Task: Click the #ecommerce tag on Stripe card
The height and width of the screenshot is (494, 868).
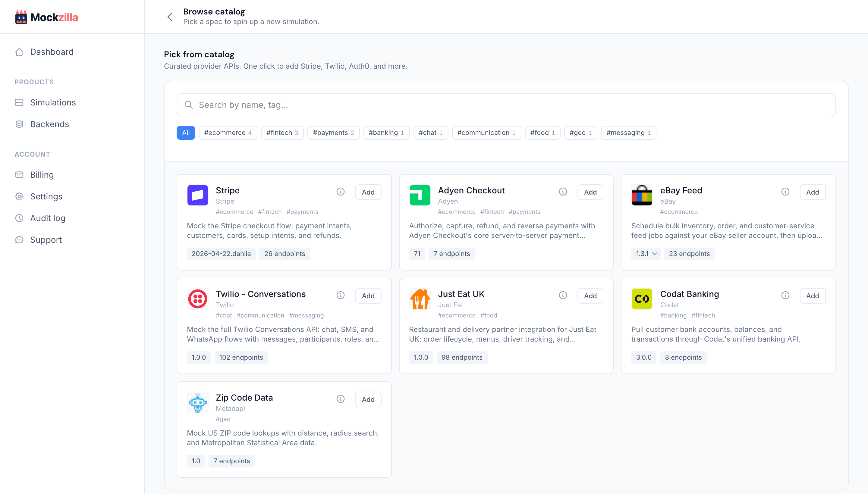Action: [x=234, y=212]
